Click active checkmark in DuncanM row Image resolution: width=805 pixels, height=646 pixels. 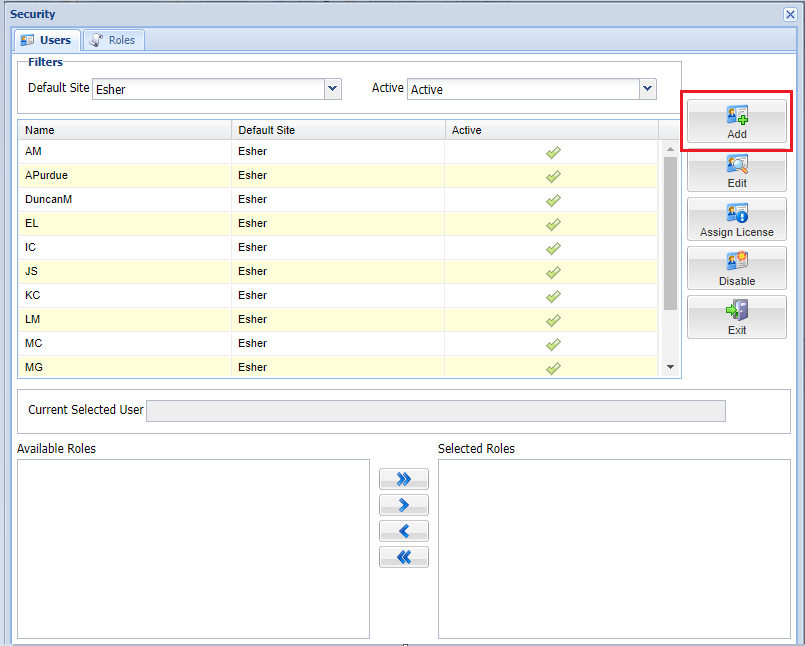[553, 200]
